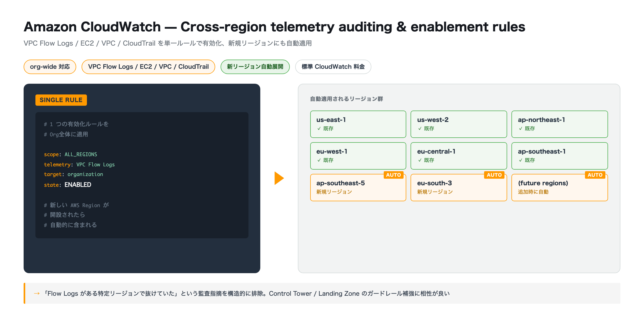Click the checkmark under eu-central-1
The image size is (644, 322).
tap(420, 160)
